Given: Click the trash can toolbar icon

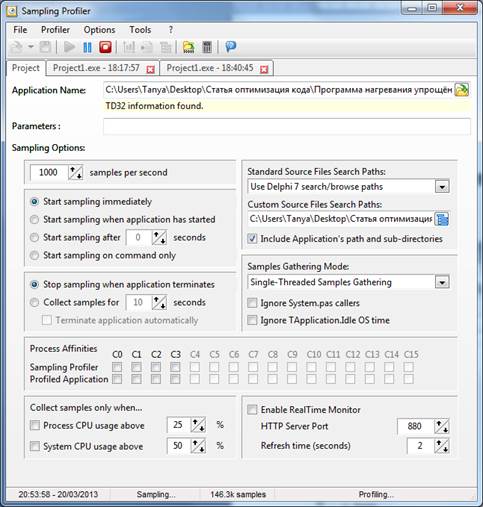Looking at the screenshot, I should click(207, 47).
